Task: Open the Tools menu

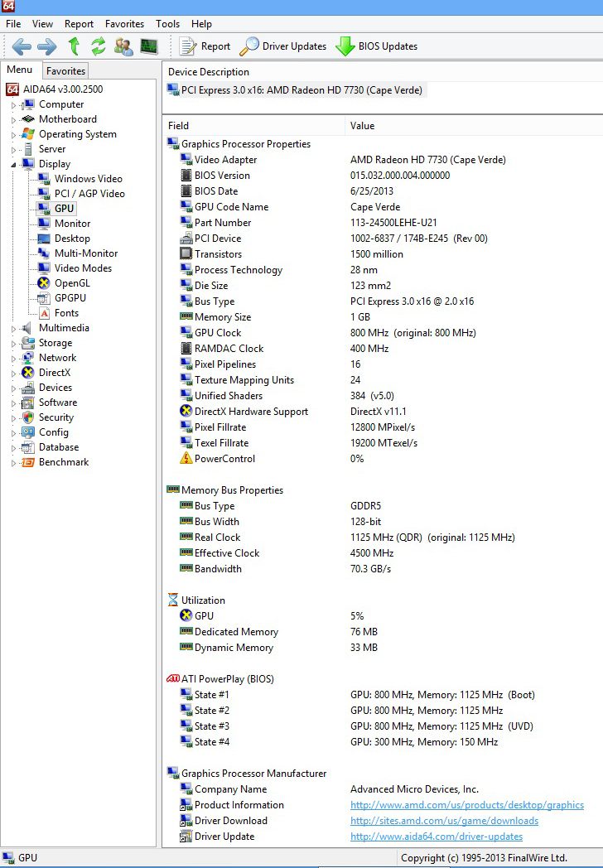Action: click(168, 24)
